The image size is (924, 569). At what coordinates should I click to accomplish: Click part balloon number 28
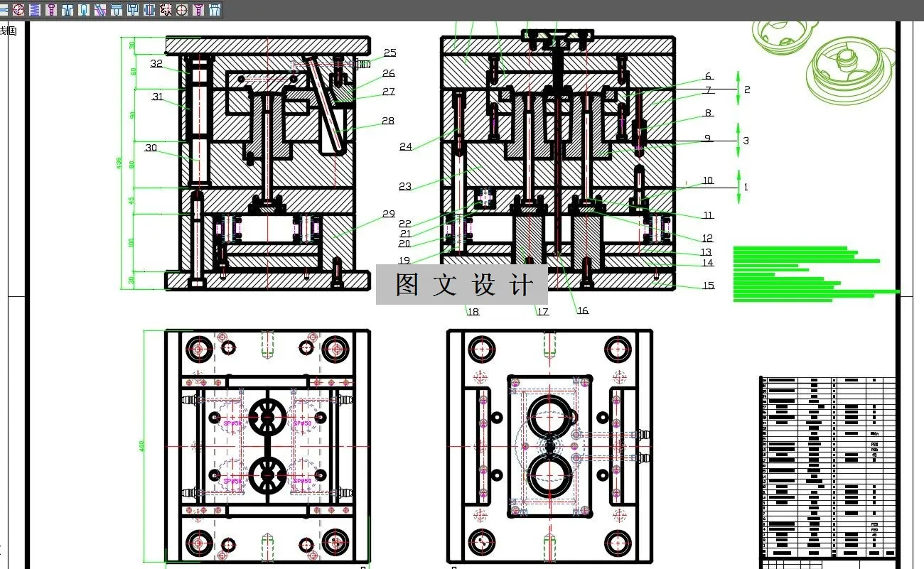tap(387, 121)
